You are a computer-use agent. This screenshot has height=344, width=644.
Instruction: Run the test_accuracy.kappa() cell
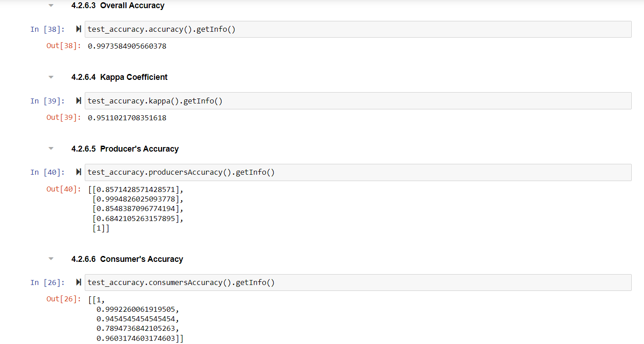click(x=78, y=101)
